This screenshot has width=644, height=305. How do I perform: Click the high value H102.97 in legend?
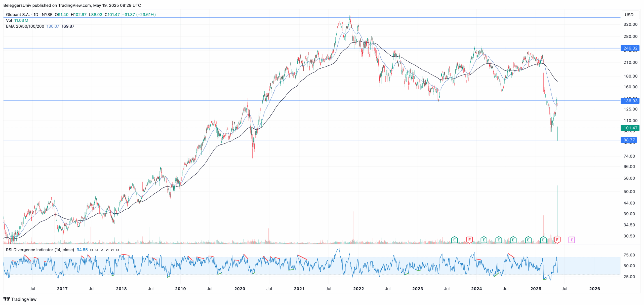tap(78, 15)
